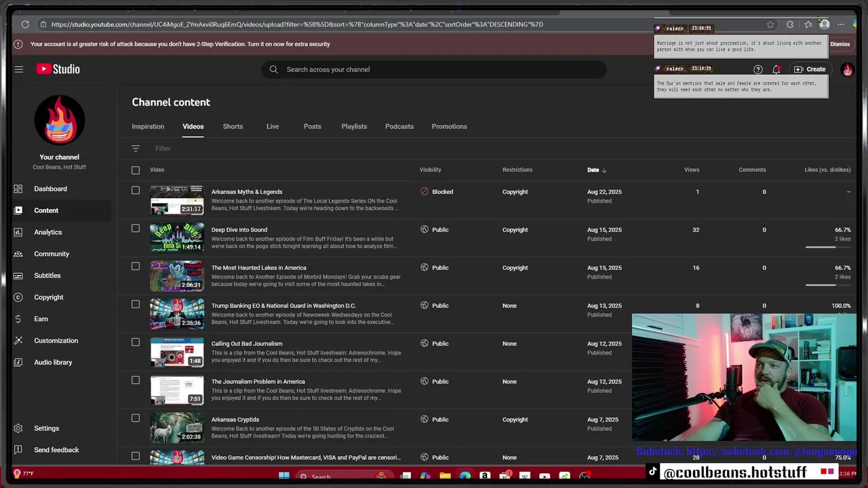This screenshot has height=488, width=868.
Task: Switch to the Shorts tab
Action: pos(233,126)
